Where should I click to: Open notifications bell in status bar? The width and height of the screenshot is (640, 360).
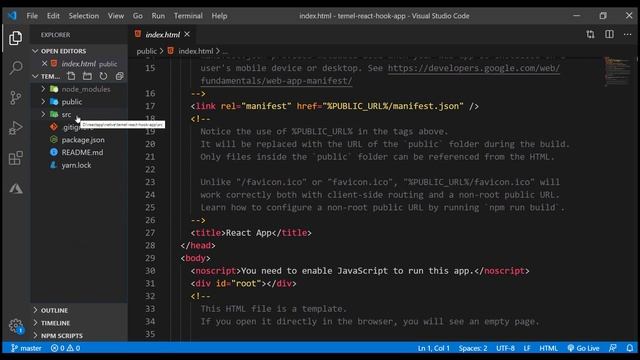(630, 348)
